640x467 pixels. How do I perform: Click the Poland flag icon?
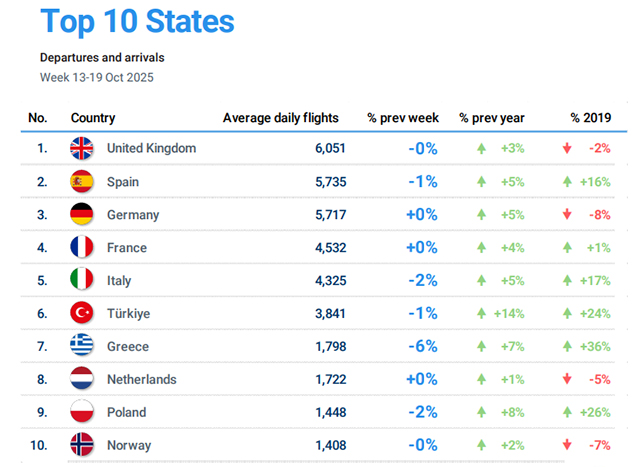coord(82,412)
